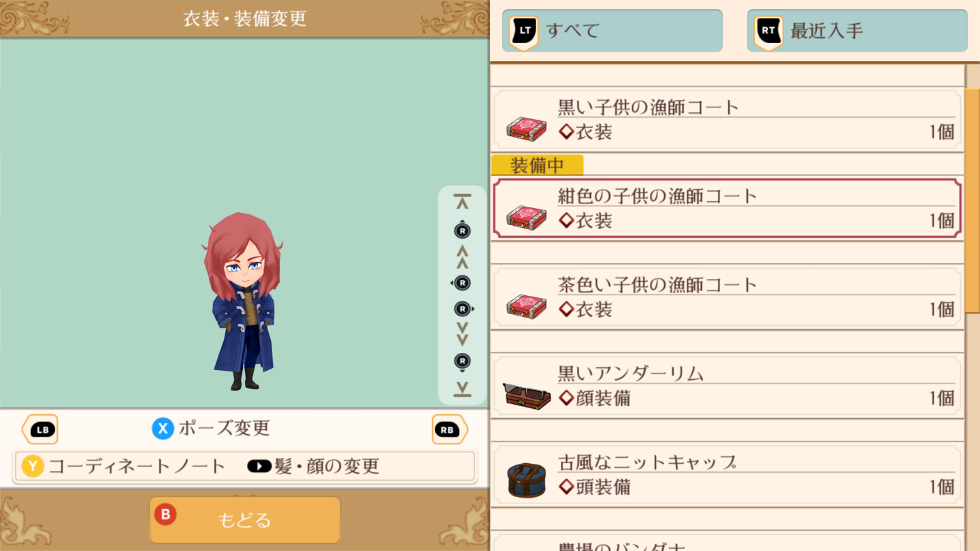Screen dimensions: 980x551
Task: Click the double up-chevron zoom control
Action: point(462,257)
